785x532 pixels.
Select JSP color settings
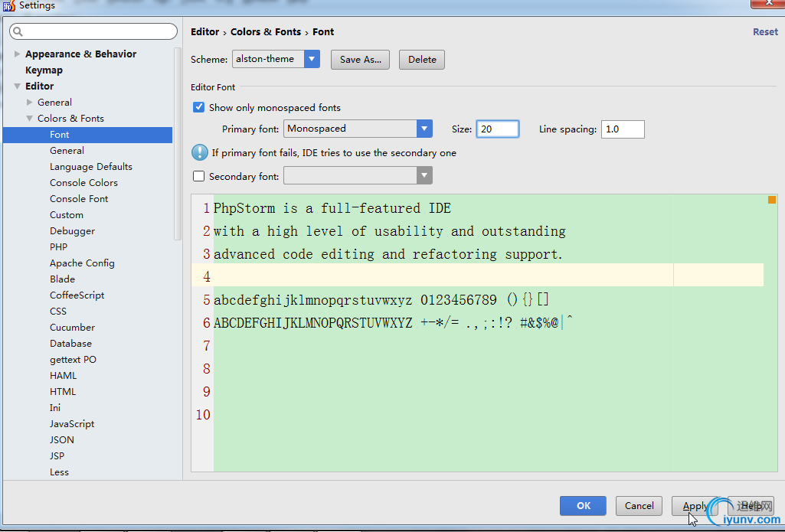tap(57, 455)
